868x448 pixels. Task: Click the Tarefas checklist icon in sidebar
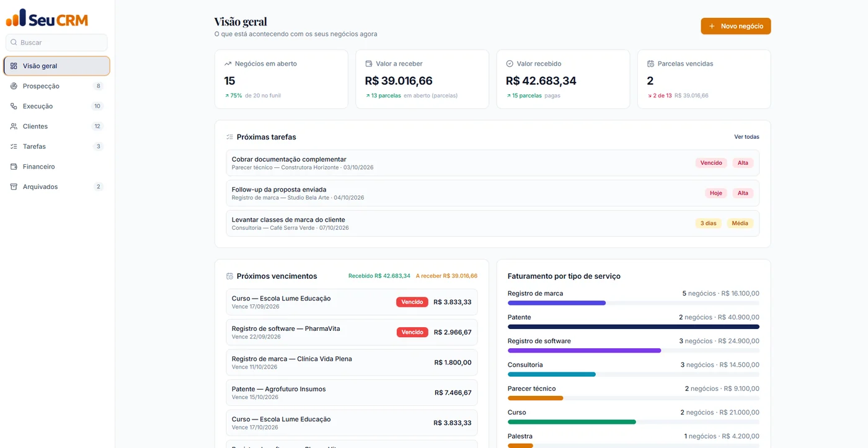(14, 146)
